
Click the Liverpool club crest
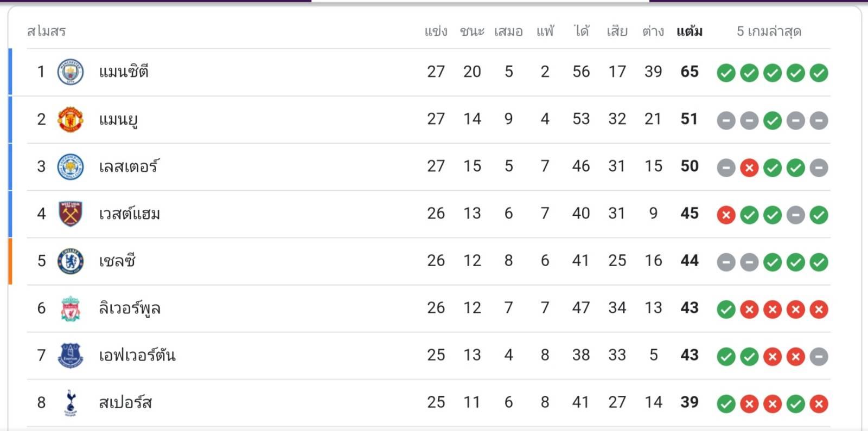[71, 308]
